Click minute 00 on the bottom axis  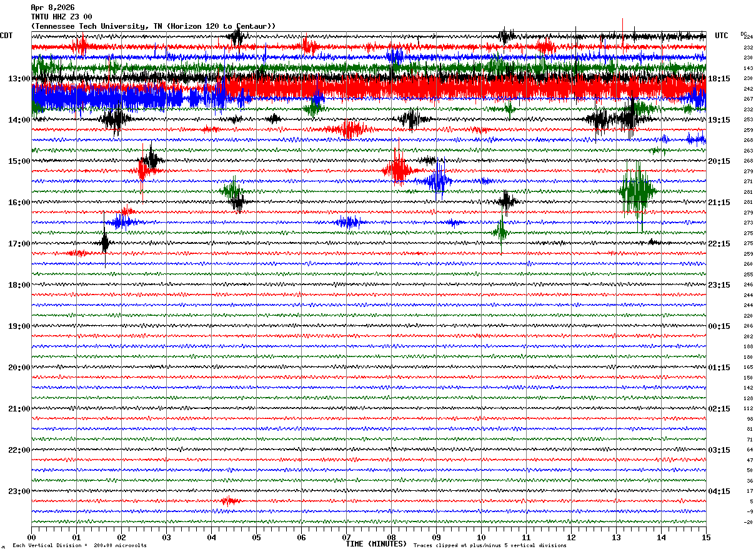32,537
